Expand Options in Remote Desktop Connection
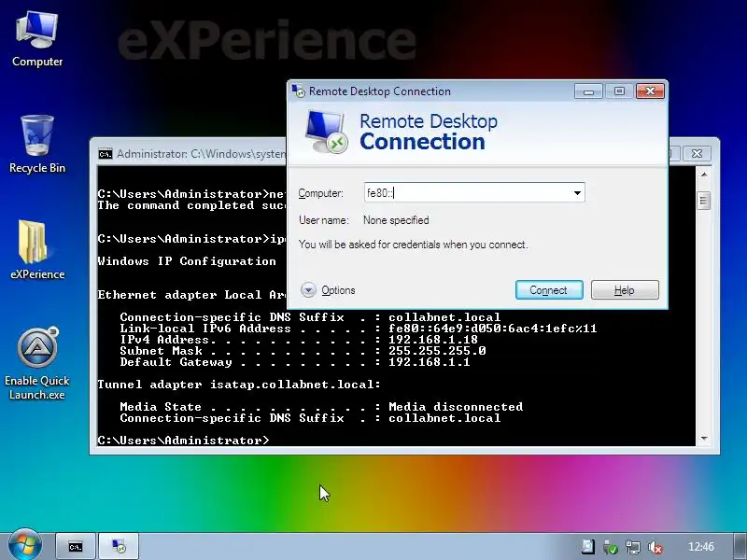This screenshot has width=747, height=560. click(329, 290)
